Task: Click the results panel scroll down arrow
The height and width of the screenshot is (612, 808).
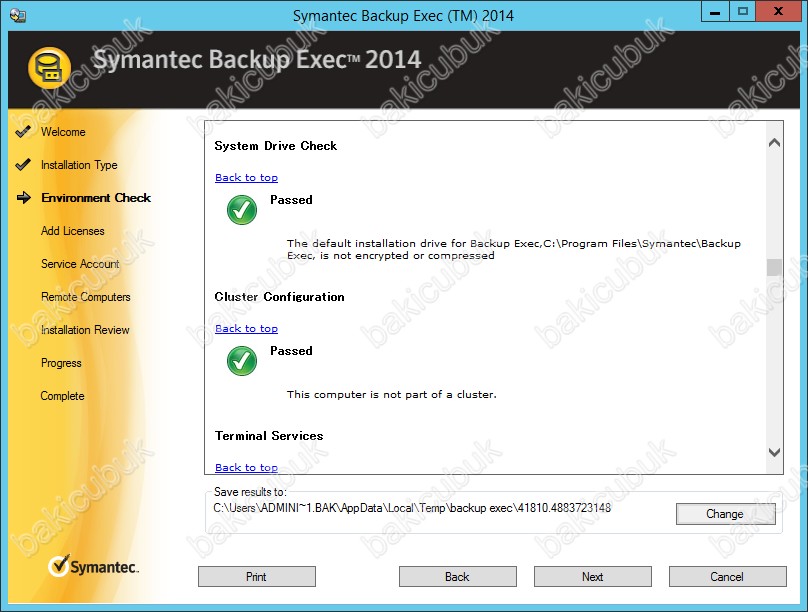Action: tap(774, 452)
